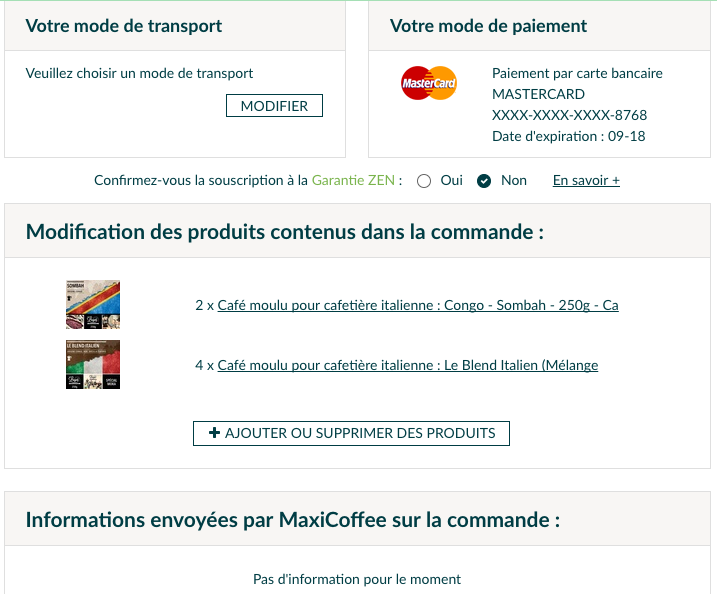Open the Congo Sombah 250g product link

pyautogui.click(x=418, y=305)
